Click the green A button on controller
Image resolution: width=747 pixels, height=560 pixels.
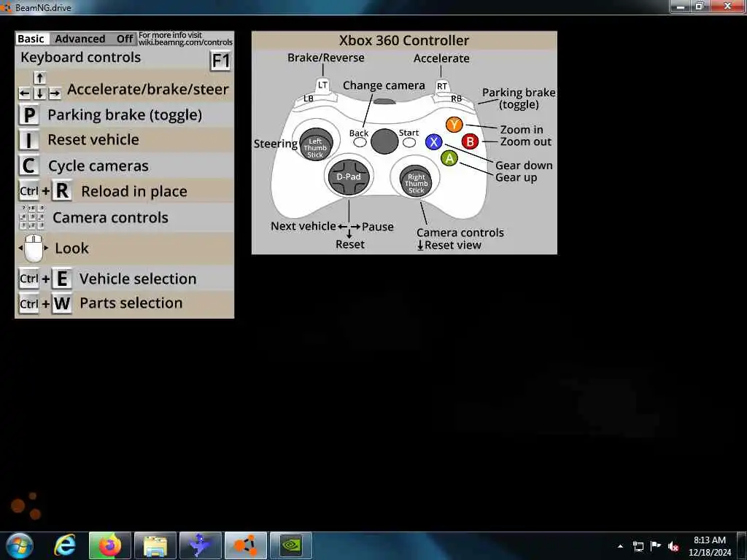pyautogui.click(x=449, y=158)
